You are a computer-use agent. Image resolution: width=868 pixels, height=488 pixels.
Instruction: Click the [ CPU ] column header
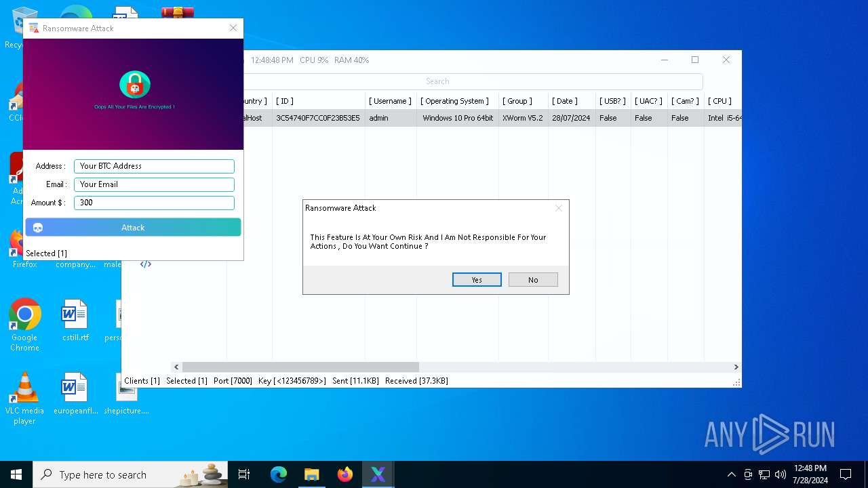point(720,101)
